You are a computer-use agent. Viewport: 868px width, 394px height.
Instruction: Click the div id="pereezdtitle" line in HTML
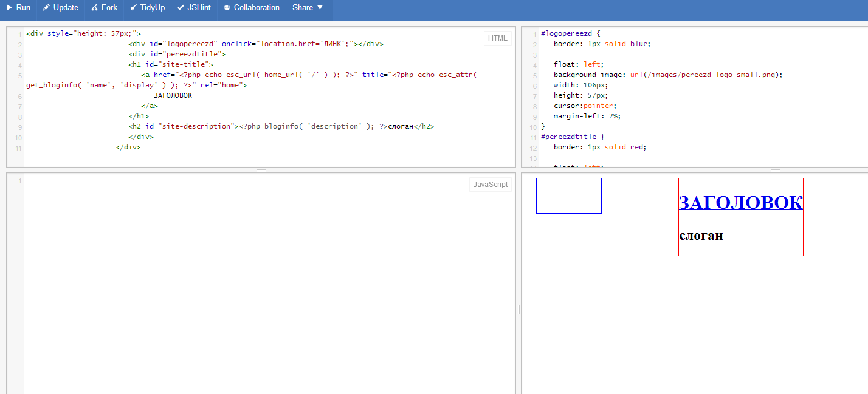pos(177,54)
